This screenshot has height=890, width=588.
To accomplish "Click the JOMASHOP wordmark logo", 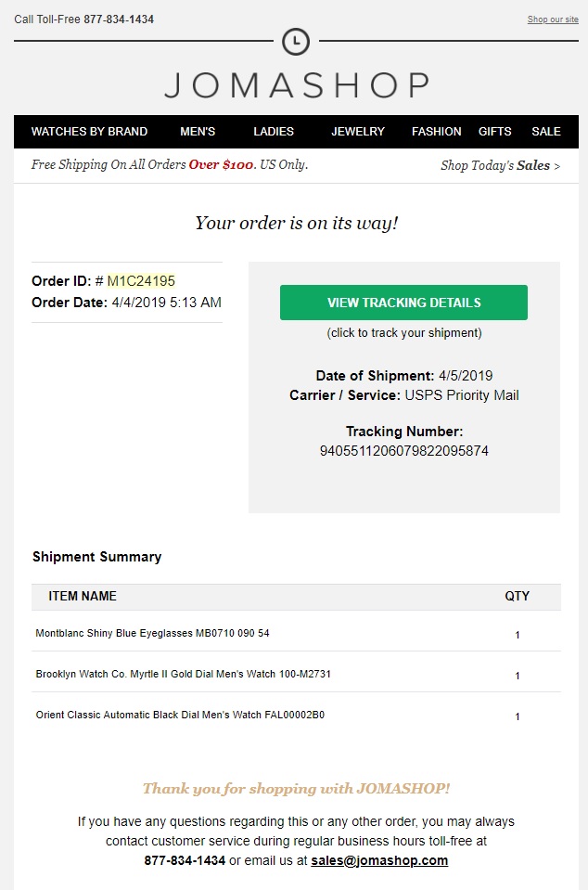I will click(296, 85).
